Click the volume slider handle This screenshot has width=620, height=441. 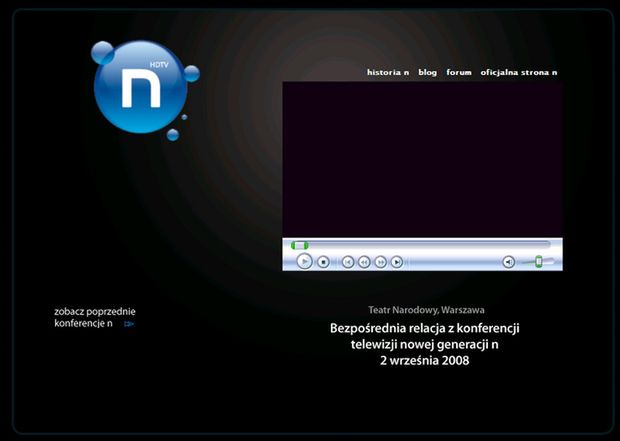pos(538,261)
